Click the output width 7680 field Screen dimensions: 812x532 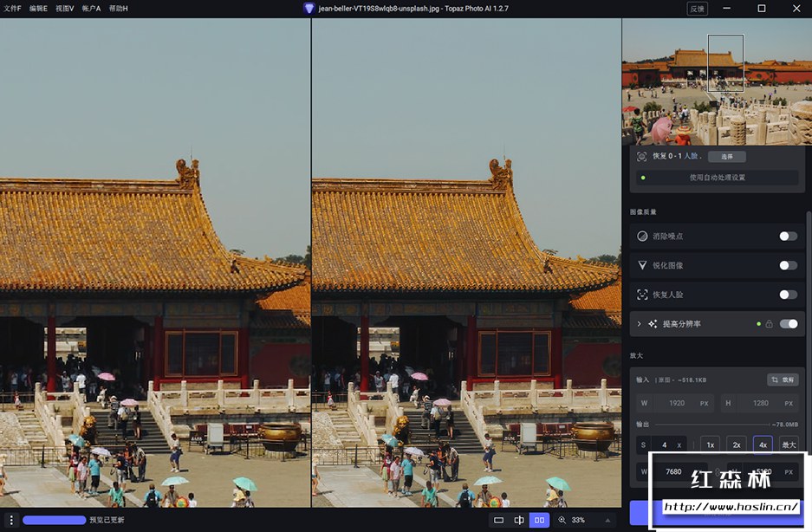673,471
